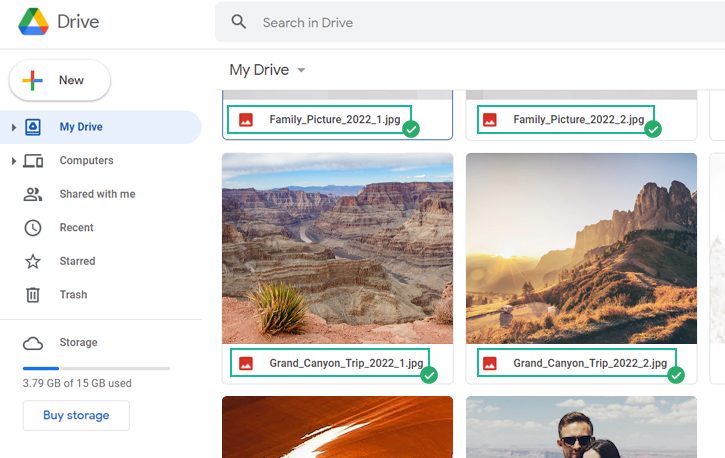
Task: Click green checkmark on Family_Picture_2022_1.jpg
Action: click(411, 129)
